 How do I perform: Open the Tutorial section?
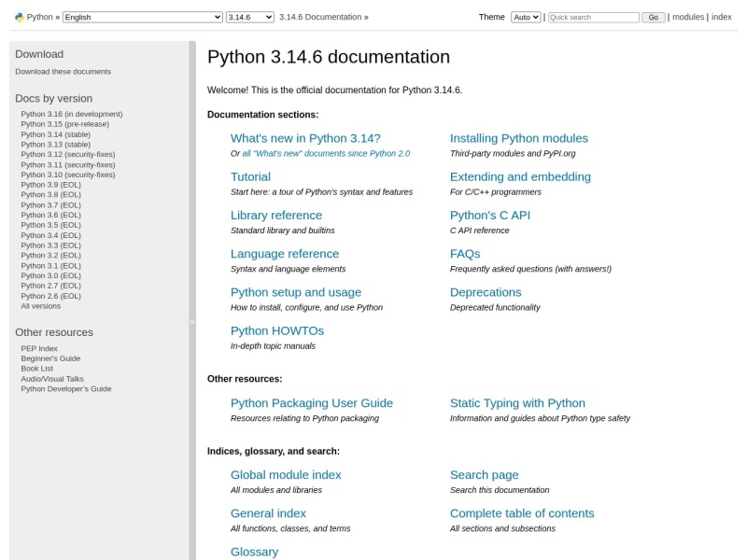click(250, 177)
